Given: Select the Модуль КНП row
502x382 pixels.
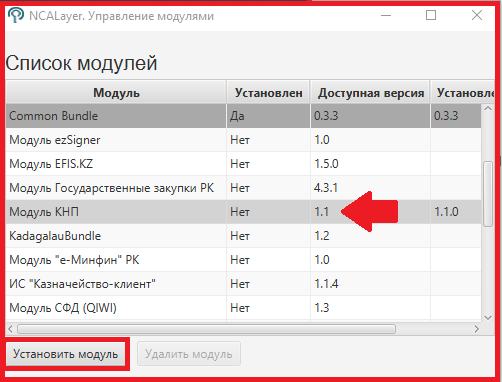Looking at the screenshot, I should pos(243,212).
